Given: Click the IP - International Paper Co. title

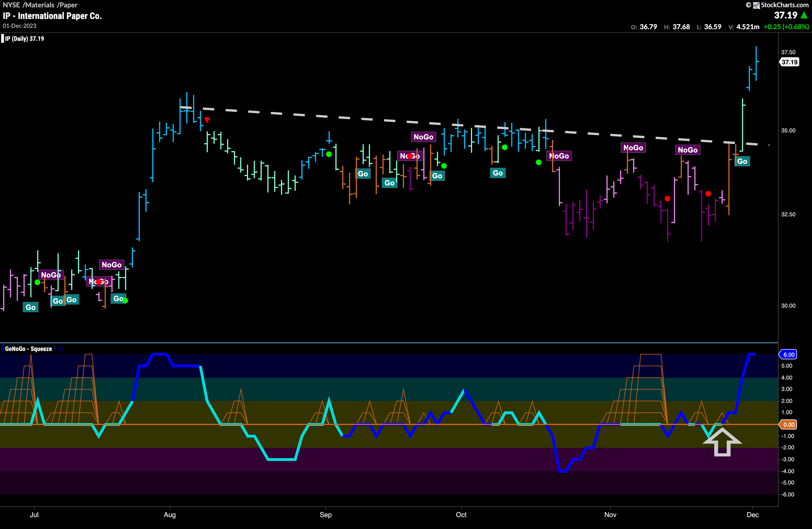Looking at the screenshot, I should pyautogui.click(x=52, y=16).
